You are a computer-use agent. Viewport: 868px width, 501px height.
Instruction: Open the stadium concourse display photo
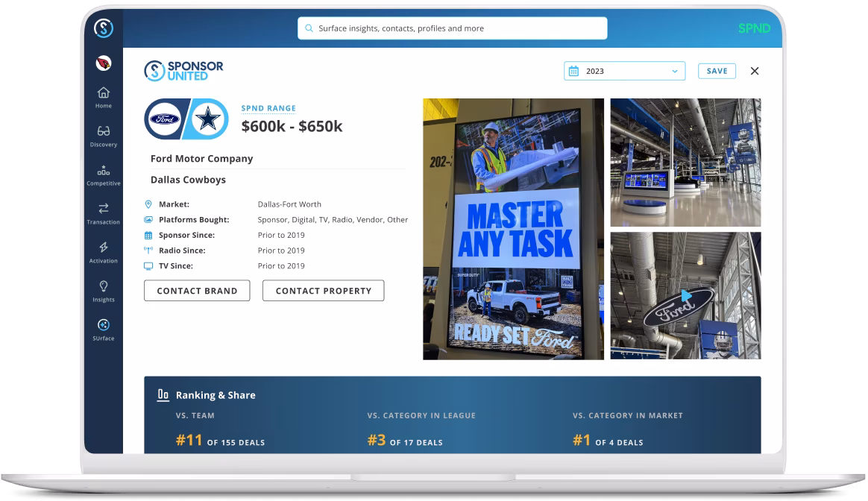click(685, 163)
